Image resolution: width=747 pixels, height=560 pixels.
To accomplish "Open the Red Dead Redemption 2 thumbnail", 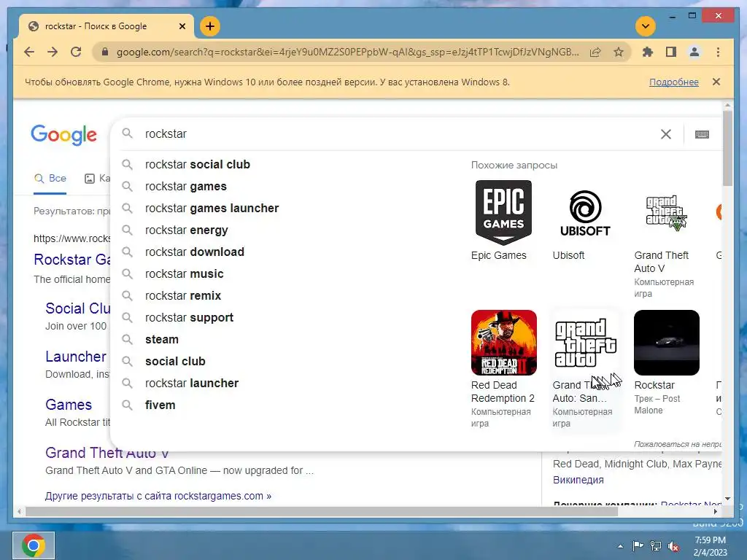I will (503, 343).
